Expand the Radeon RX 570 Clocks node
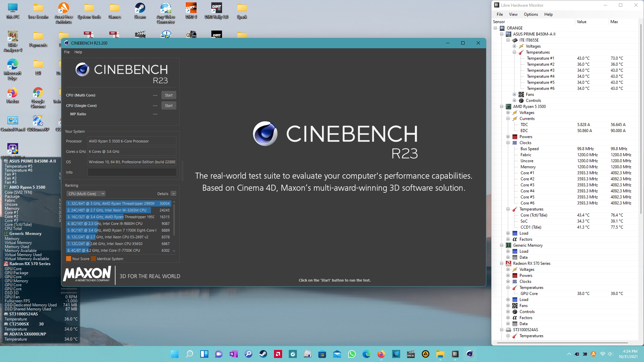This screenshot has width=644, height=362. (x=508, y=282)
